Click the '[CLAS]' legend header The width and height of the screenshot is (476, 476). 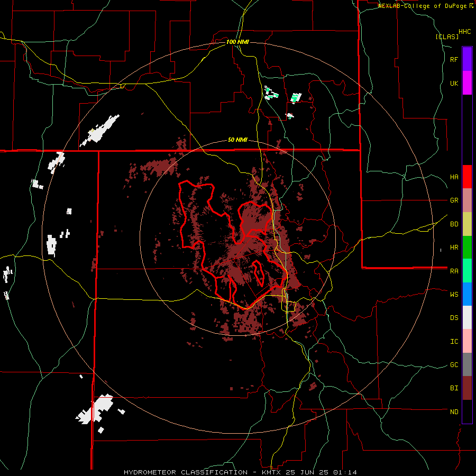point(447,36)
